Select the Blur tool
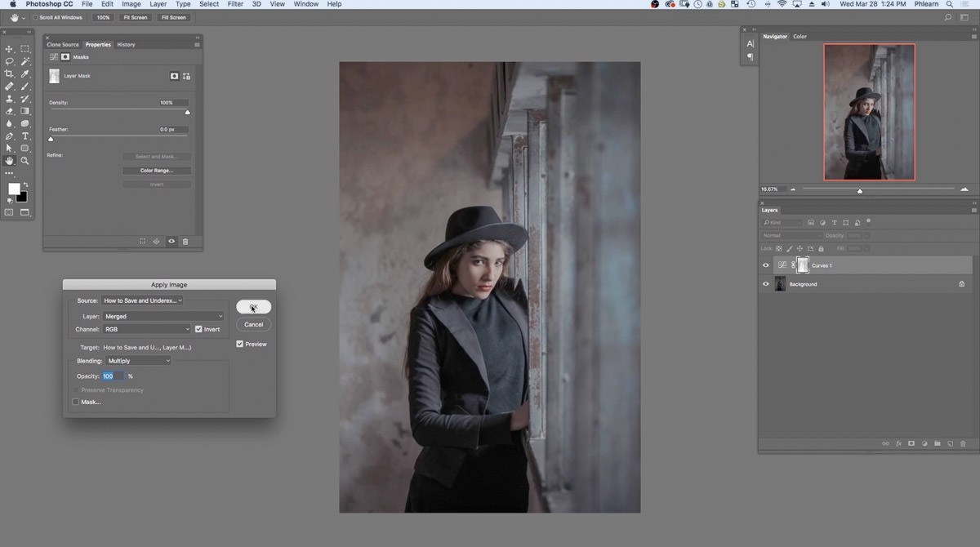980x547 pixels. pos(10,123)
